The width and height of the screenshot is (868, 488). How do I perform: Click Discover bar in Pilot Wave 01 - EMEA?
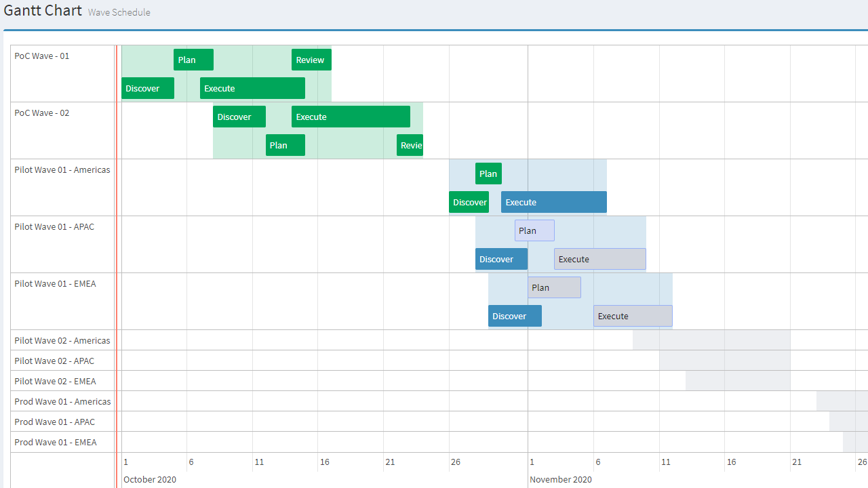tap(515, 316)
